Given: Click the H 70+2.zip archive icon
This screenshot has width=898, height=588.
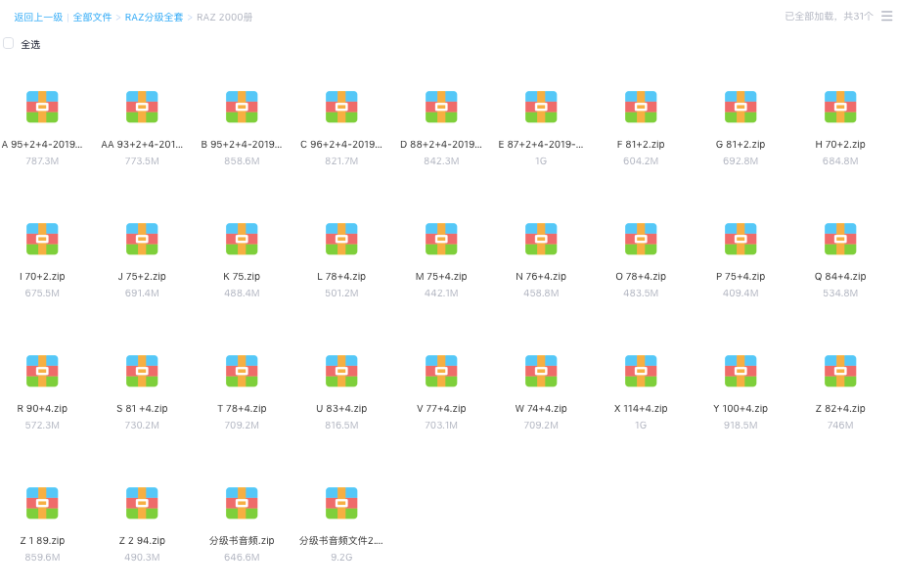Looking at the screenshot, I should [840, 107].
